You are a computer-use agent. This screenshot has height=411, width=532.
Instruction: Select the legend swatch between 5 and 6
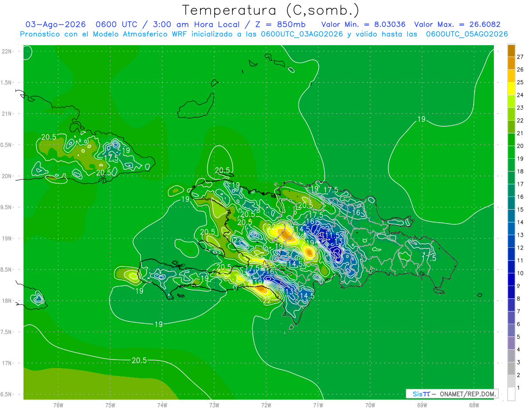[511, 330]
